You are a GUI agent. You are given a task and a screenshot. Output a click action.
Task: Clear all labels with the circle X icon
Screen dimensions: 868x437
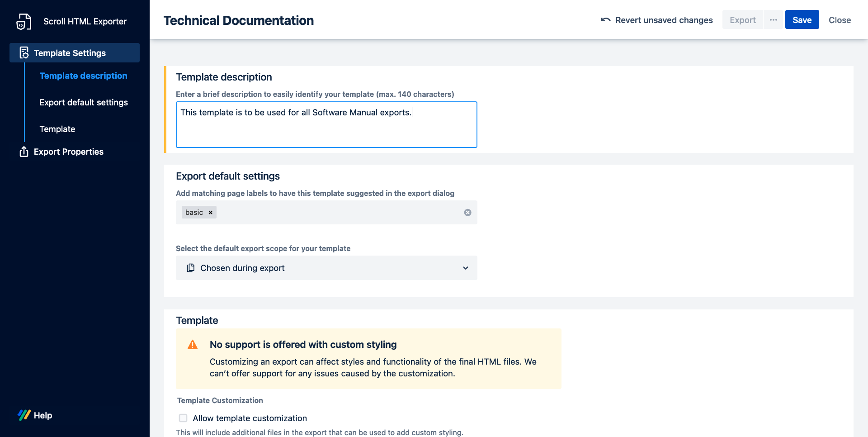point(467,213)
